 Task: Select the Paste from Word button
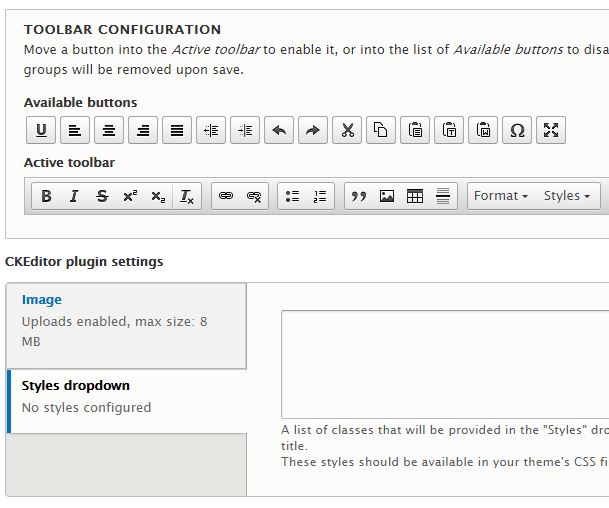pos(483,130)
